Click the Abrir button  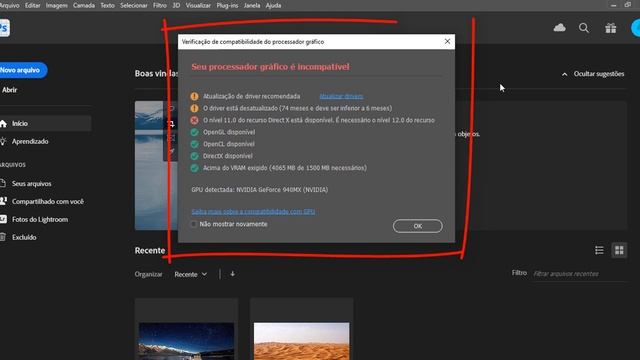(9, 90)
